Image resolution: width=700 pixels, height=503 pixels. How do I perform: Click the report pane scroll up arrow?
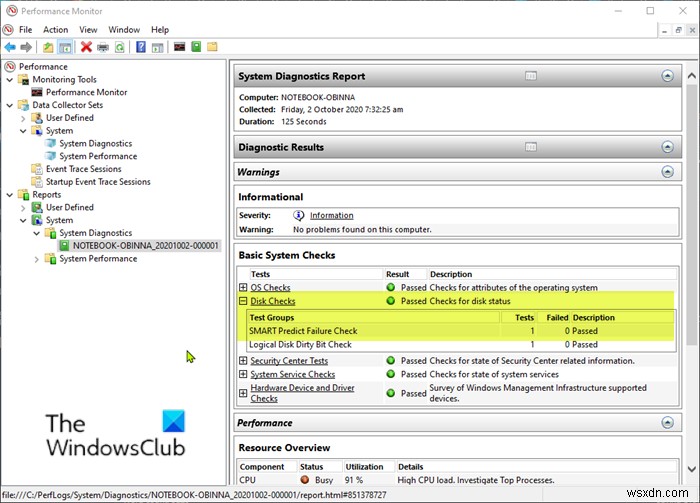pyautogui.click(x=692, y=76)
